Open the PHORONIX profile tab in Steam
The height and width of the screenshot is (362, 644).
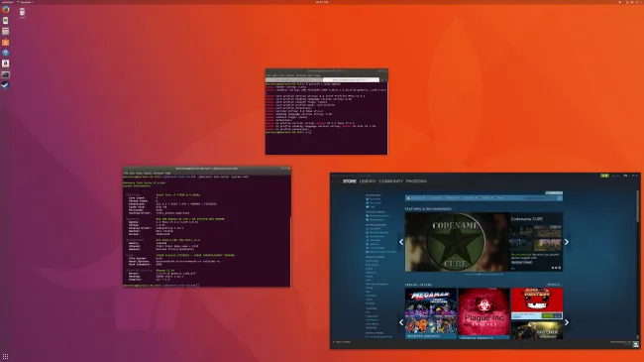416,181
